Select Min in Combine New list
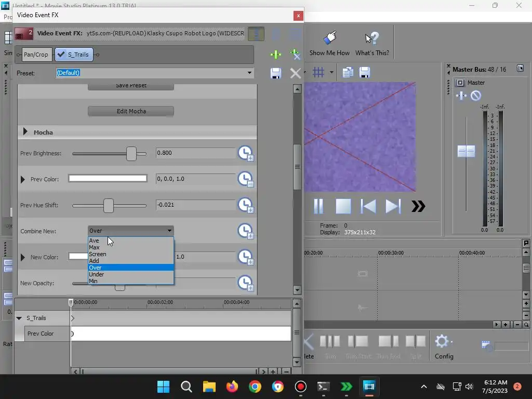The height and width of the screenshot is (399, 532). (x=130, y=281)
